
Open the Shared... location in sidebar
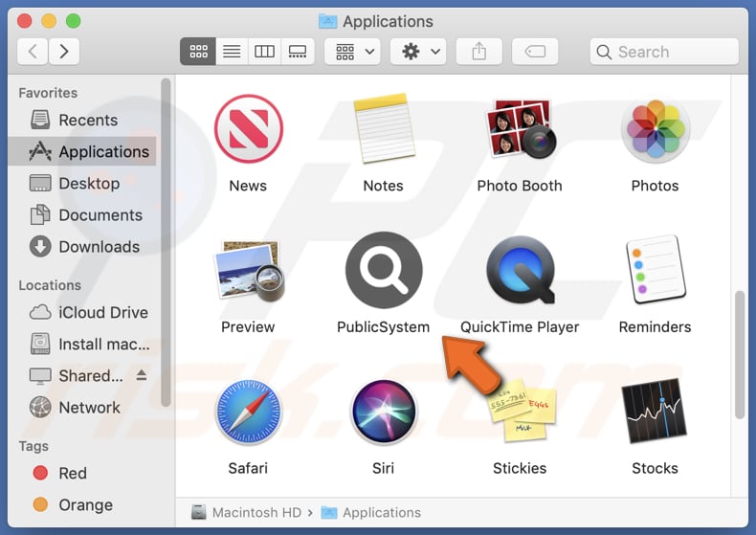click(x=77, y=375)
